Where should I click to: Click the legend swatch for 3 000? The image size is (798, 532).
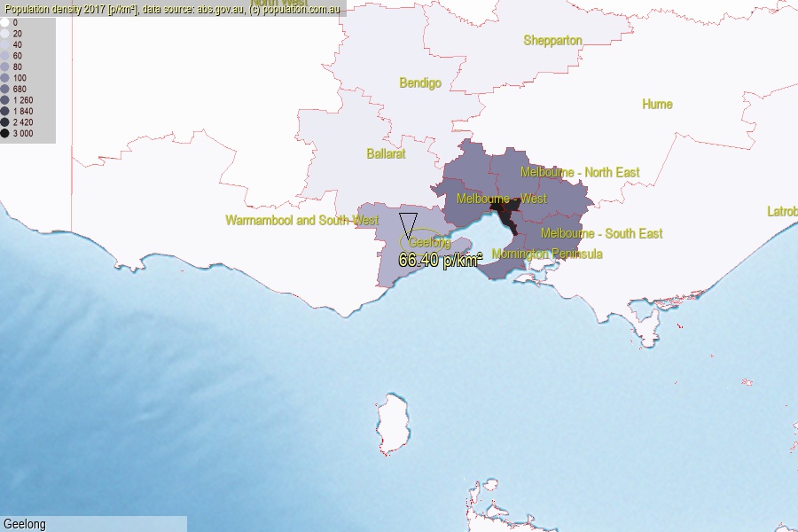click(4, 133)
